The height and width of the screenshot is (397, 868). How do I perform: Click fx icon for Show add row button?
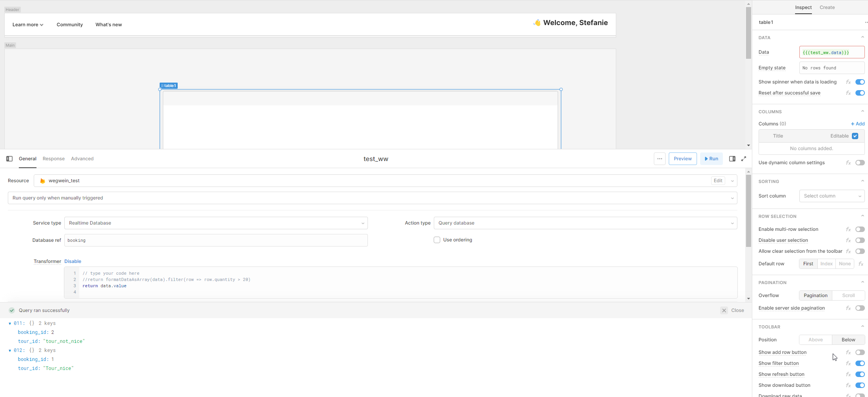click(848, 352)
